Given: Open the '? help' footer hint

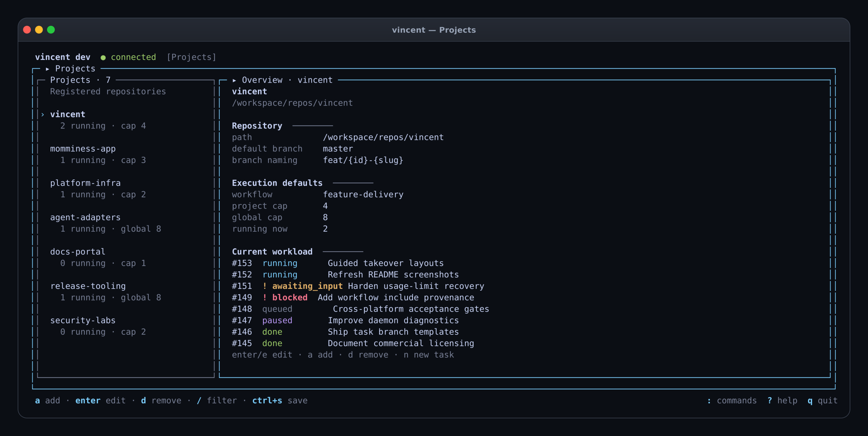Looking at the screenshot, I should pyautogui.click(x=782, y=401).
